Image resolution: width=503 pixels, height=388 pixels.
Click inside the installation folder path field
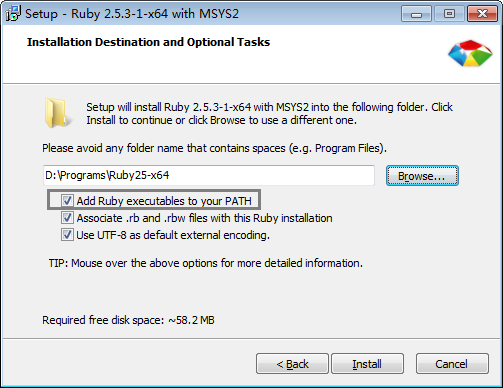tap(209, 175)
